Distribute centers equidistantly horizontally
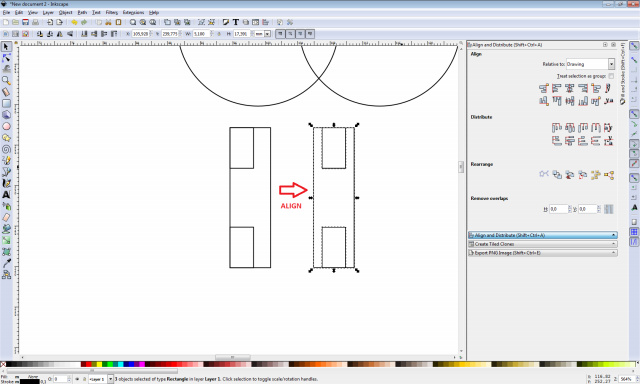 (570, 128)
